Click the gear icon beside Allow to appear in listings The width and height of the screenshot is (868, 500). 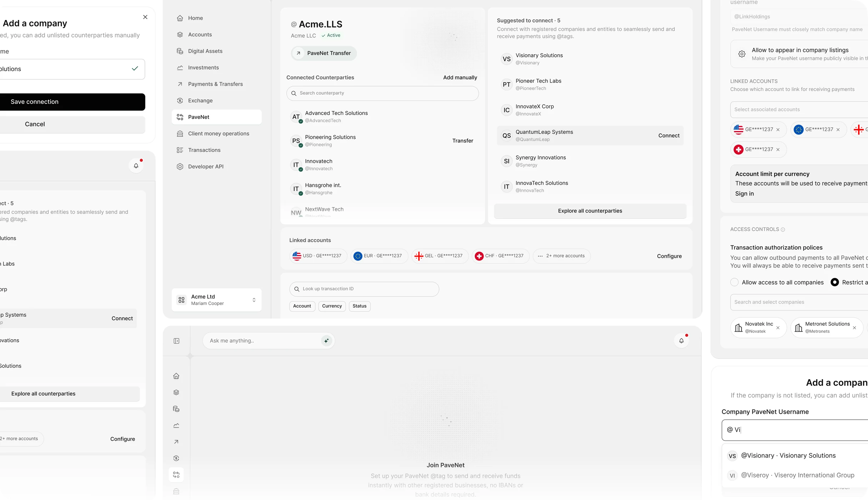(x=742, y=54)
